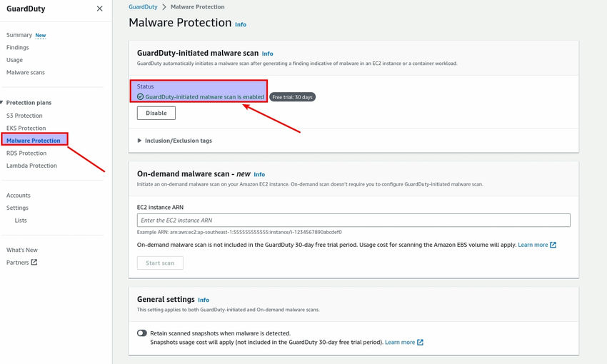This screenshot has height=364, width=607.
Task: Click GuardDuty breadcrumb link
Action: pos(144,6)
